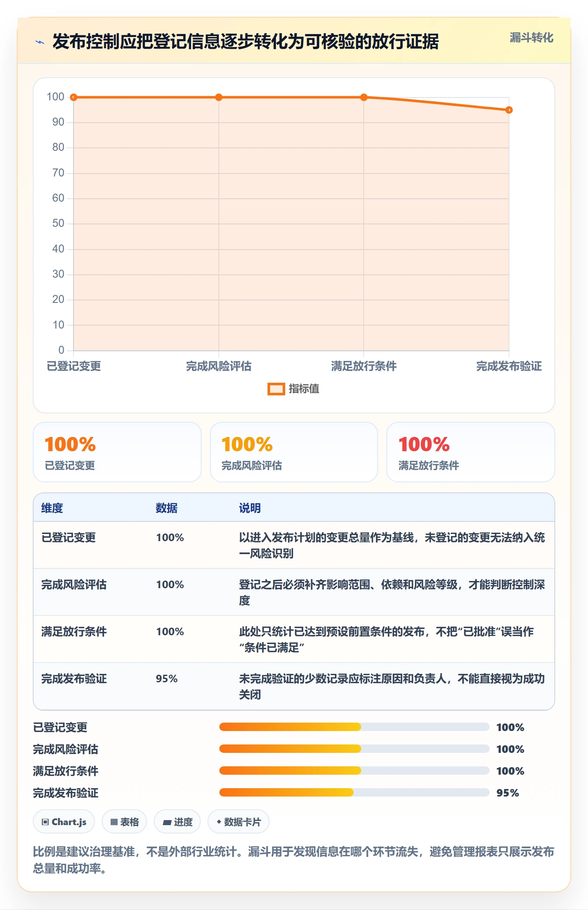Select the 完成发布验证 chart data point
Viewport: 588px width, 910px height.
[509, 110]
